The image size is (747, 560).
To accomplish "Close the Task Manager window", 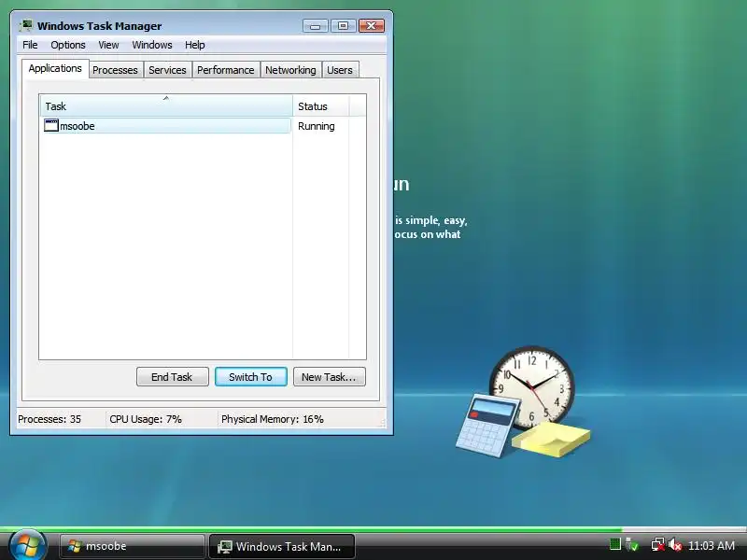I will (372, 26).
